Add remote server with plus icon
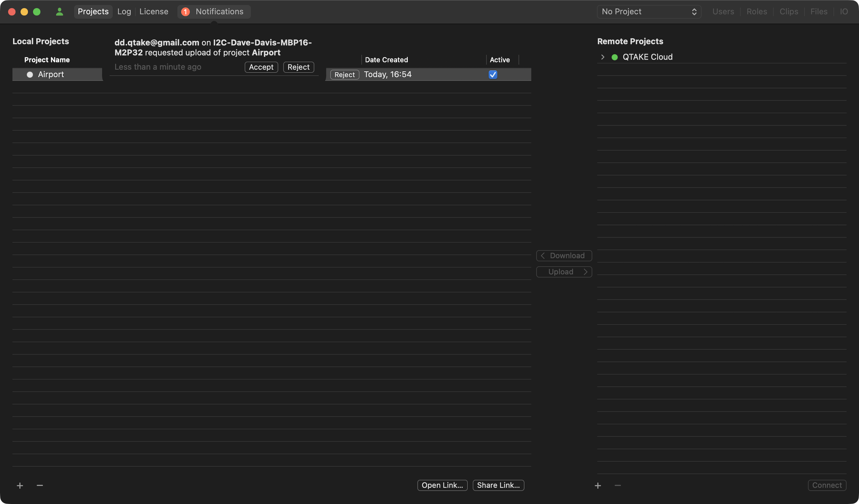Viewport: 859px width, 504px height. click(x=598, y=485)
